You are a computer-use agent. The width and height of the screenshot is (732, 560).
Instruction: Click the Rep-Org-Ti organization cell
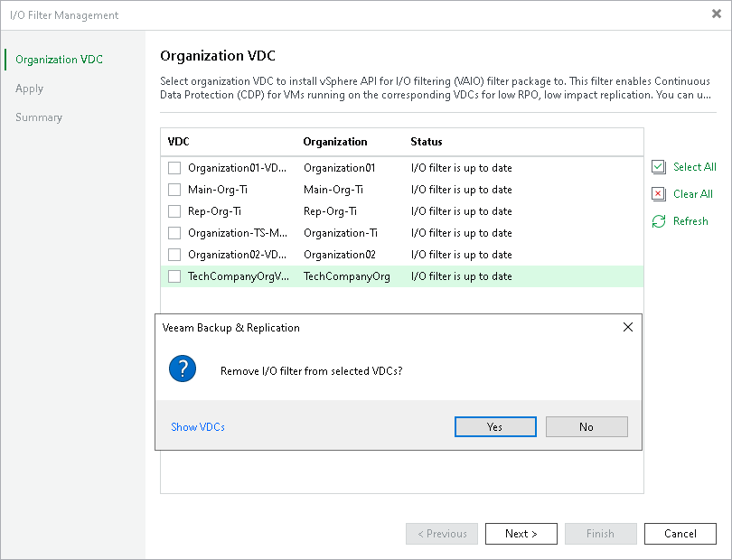click(x=331, y=211)
